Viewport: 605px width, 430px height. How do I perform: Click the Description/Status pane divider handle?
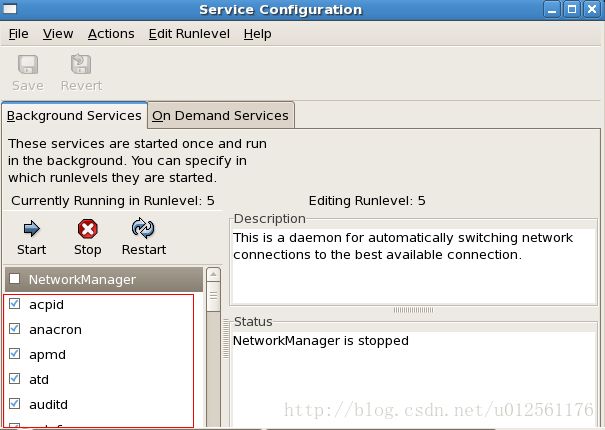click(x=414, y=310)
